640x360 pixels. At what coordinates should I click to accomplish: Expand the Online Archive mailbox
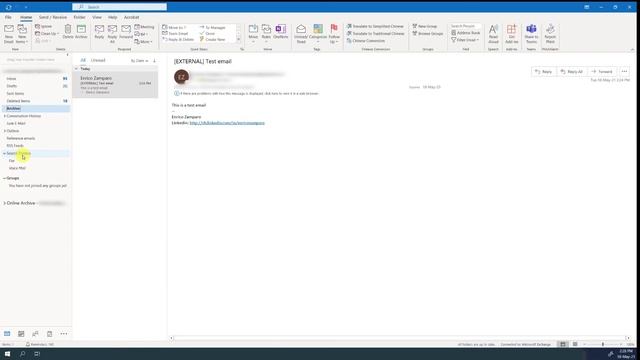(4, 203)
